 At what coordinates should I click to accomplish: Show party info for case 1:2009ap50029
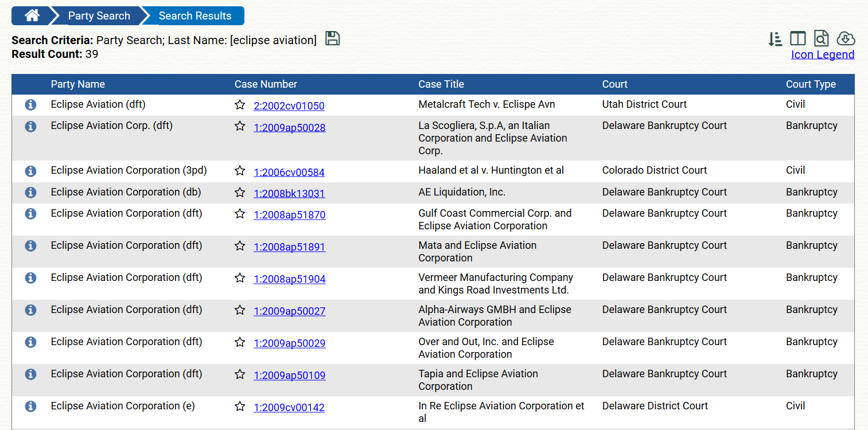[31, 342]
